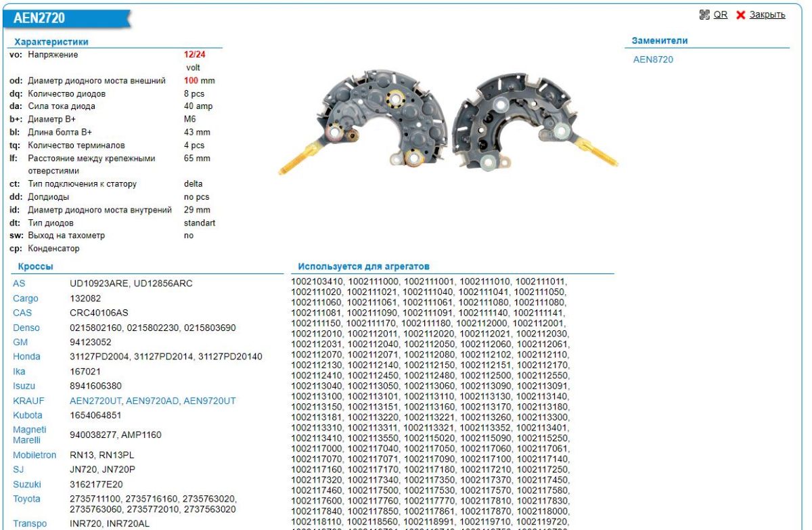Click the Suzuki brand link

pyautogui.click(x=27, y=484)
